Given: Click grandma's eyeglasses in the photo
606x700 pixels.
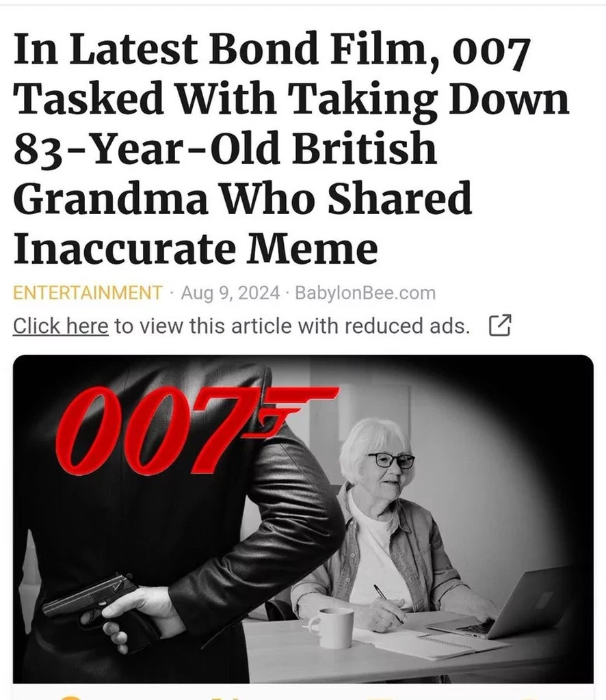Looking at the screenshot, I should [392, 460].
